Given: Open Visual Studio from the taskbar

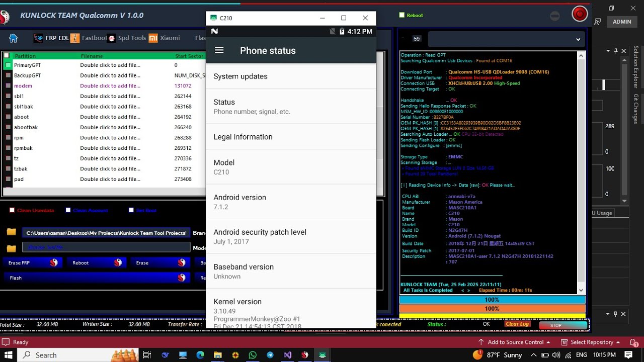Looking at the screenshot, I should [287, 355].
